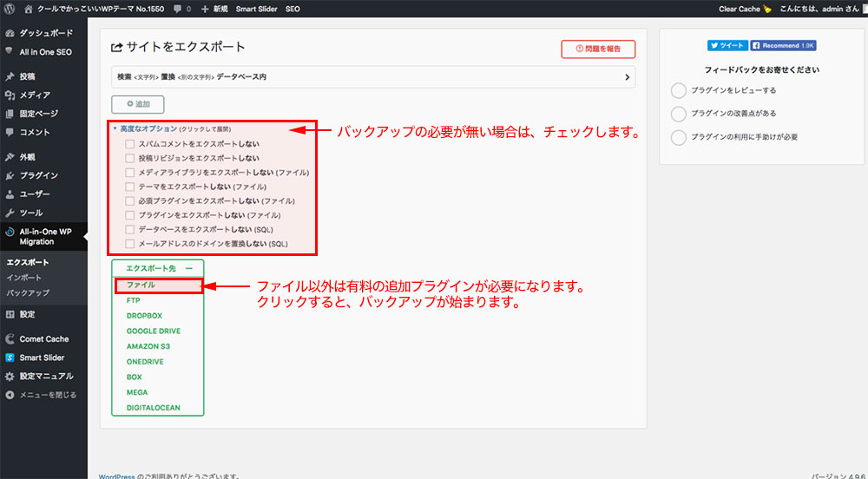868x479 pixels.
Task: Click the 問題を報告 button
Action: (598, 49)
